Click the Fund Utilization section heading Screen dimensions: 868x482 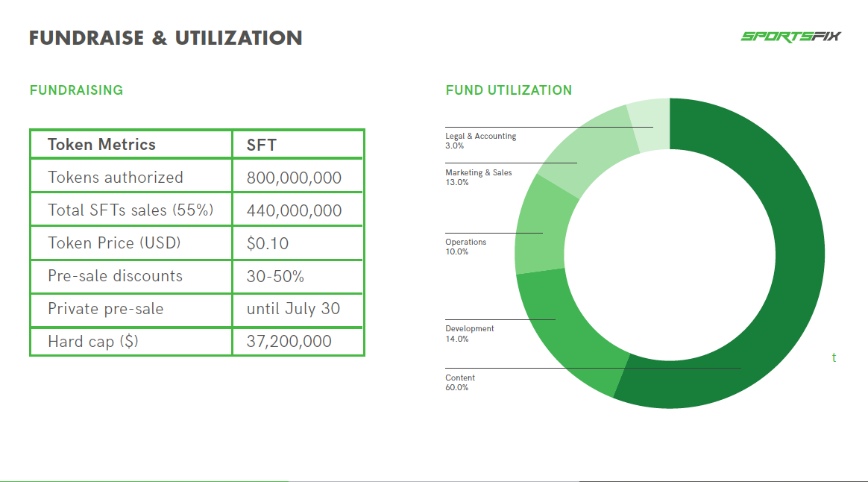[x=509, y=90]
